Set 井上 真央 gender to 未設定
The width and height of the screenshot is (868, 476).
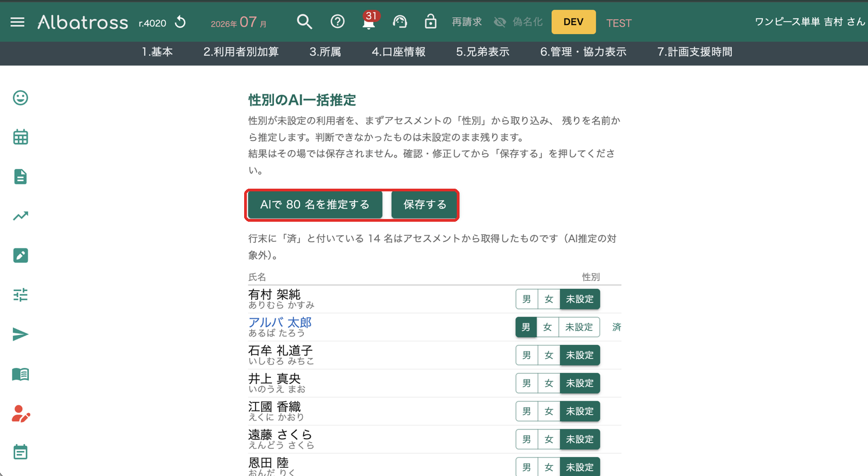coord(580,383)
